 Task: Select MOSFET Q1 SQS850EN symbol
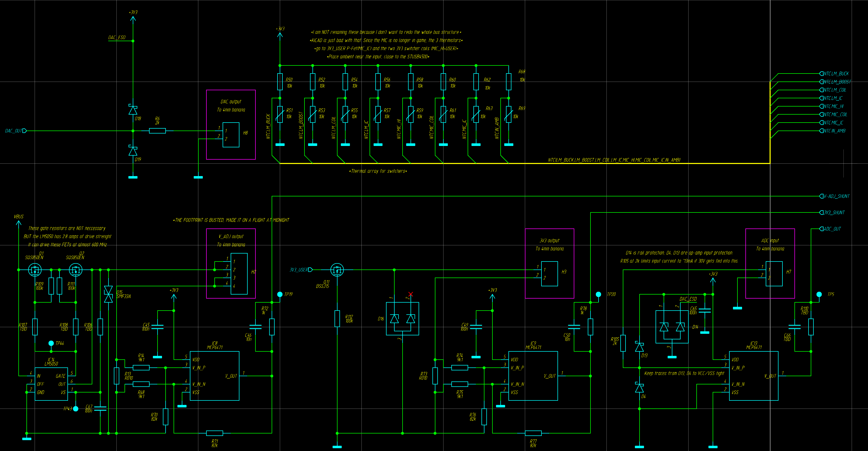tap(35, 270)
